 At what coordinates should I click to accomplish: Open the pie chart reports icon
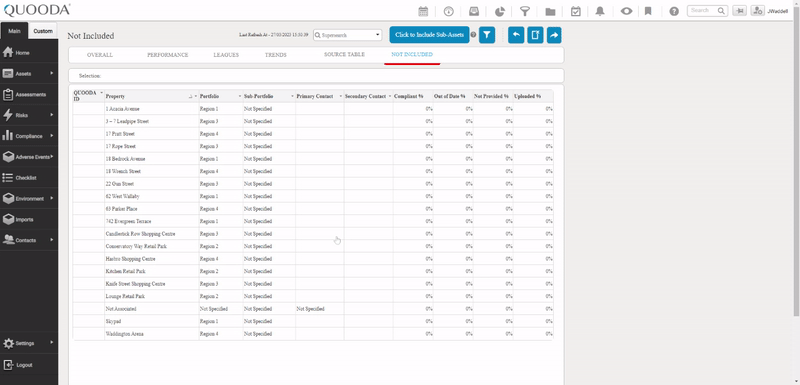click(499, 11)
